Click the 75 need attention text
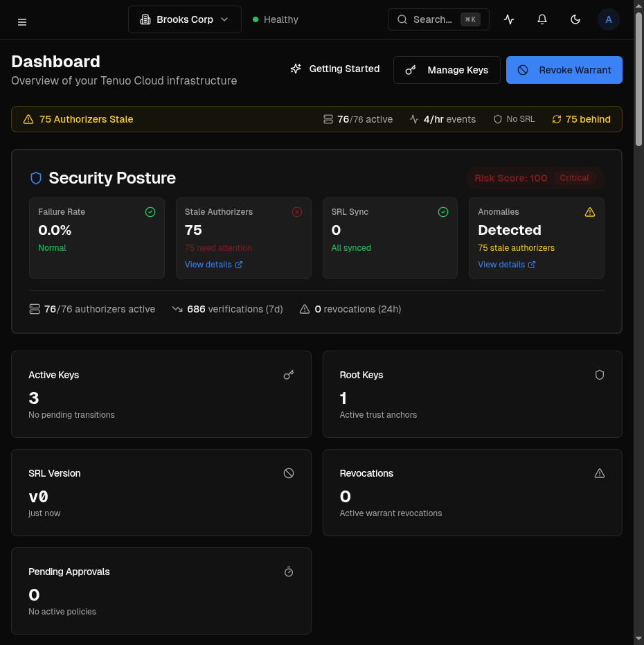Image resolution: width=644 pixels, height=645 pixels. pyautogui.click(x=218, y=247)
